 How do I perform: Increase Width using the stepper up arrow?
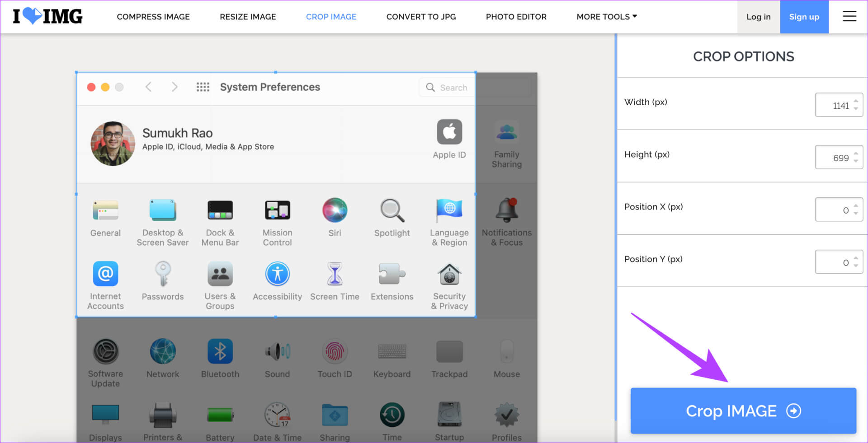[856, 101]
